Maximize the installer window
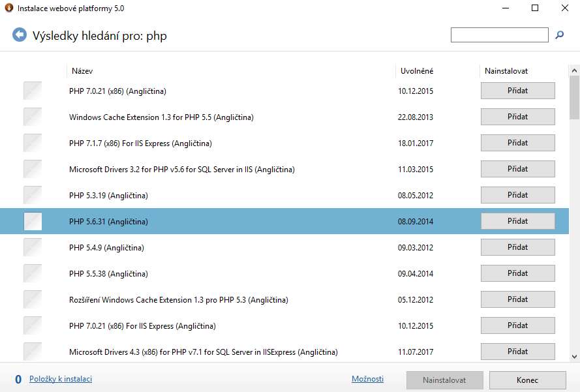 535,8
